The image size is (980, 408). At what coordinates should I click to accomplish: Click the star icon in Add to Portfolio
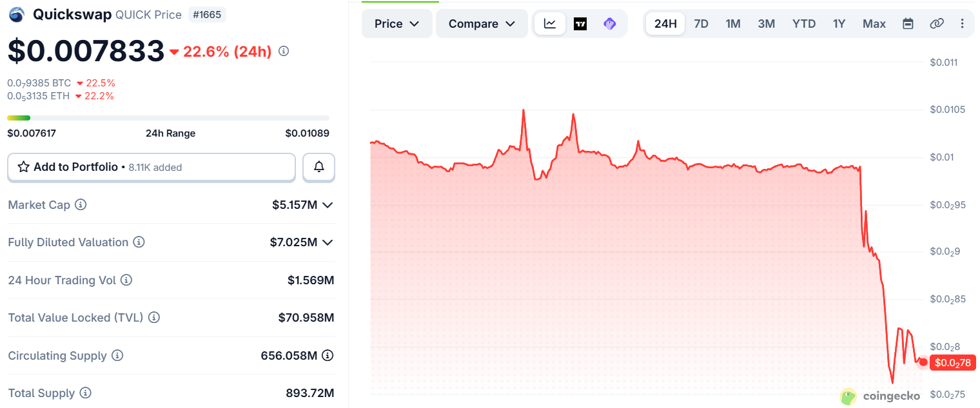24,167
